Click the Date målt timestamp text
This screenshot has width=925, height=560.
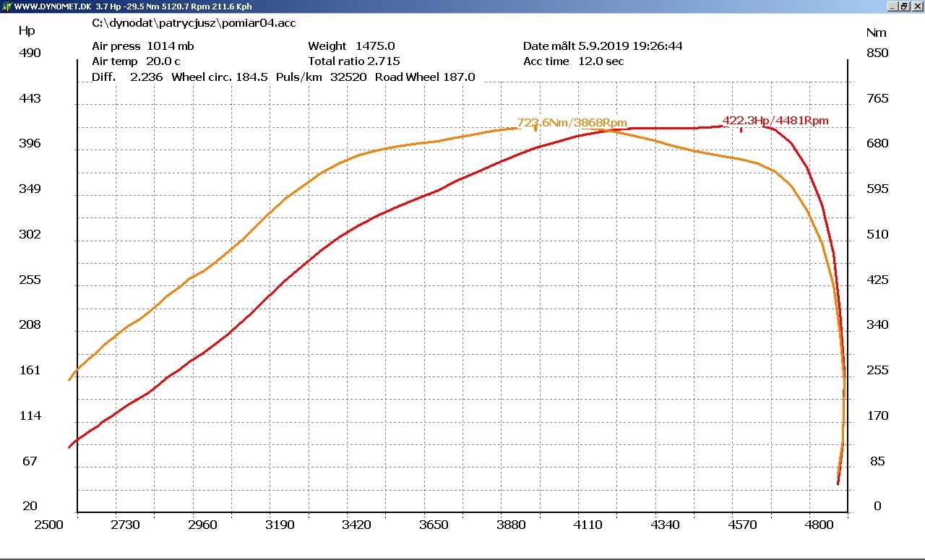coord(603,46)
